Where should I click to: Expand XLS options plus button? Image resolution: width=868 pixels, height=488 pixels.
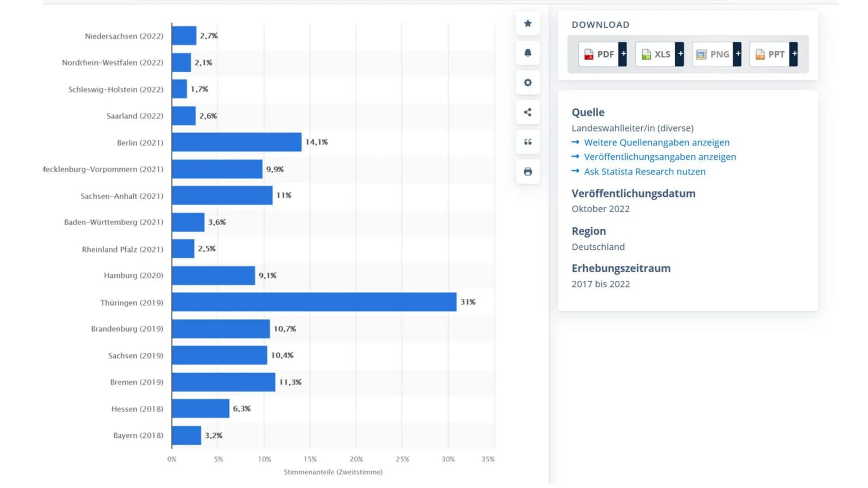680,54
